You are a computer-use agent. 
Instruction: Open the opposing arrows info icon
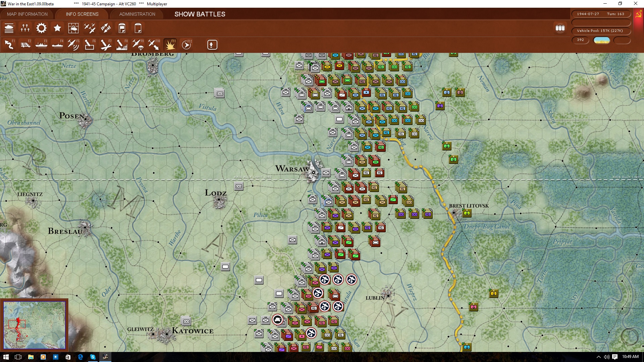(106, 28)
